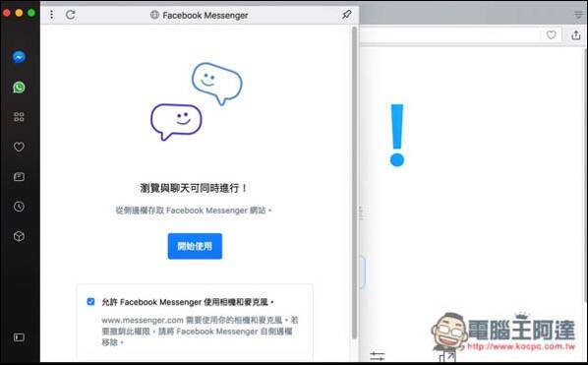This screenshot has height=365, width=588.
Task: Open Speed Dial grid icon
Action: click(x=19, y=117)
